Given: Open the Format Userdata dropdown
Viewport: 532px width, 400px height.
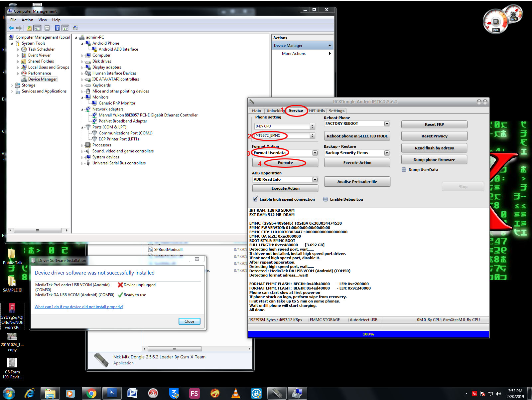Looking at the screenshot, I should (x=315, y=153).
